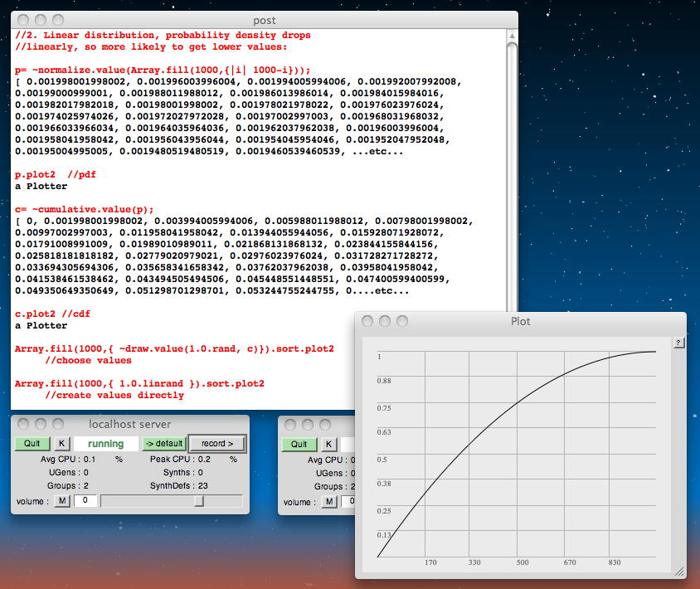Close the Plot window
Viewport: 700px width, 589px height.
pos(368,321)
